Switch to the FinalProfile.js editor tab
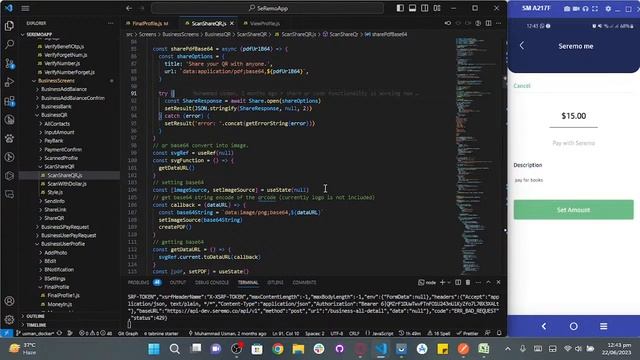 tap(147, 23)
